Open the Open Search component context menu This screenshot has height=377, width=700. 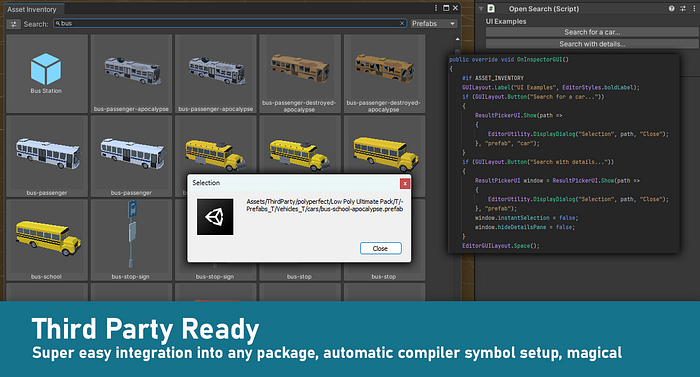693,8
